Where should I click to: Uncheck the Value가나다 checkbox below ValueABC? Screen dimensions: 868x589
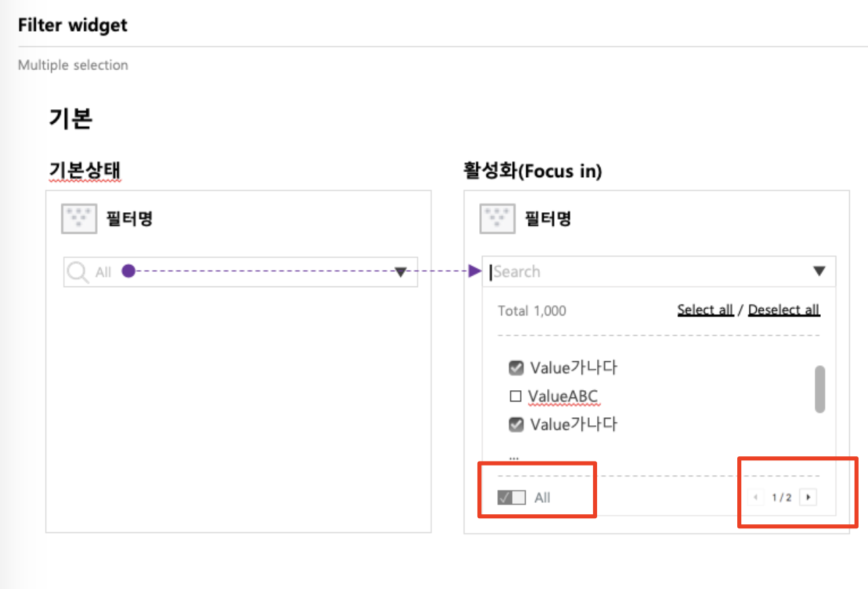516,425
